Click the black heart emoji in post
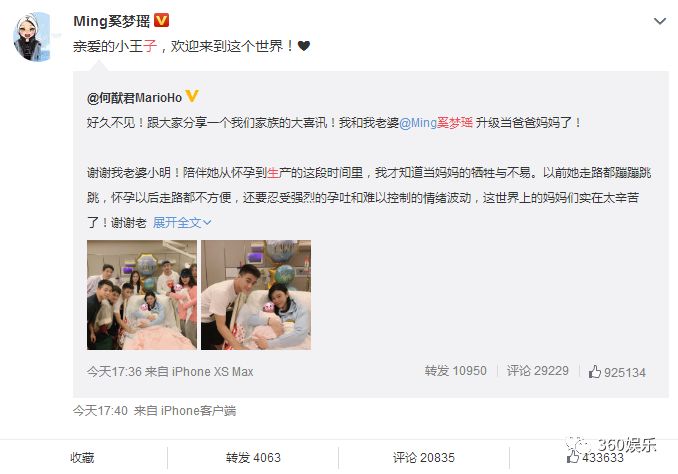Viewport: 678px width, 474px height. 304,45
